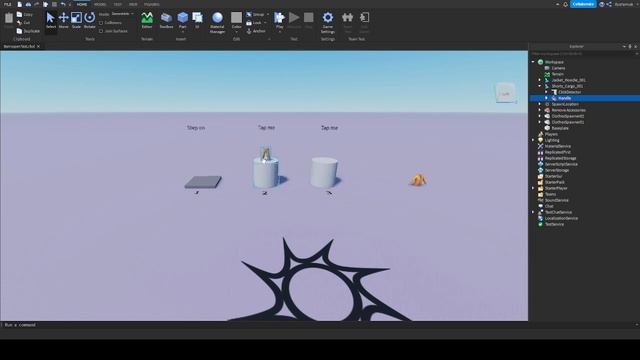
Task: Click the Resume test button
Action: coord(294,20)
